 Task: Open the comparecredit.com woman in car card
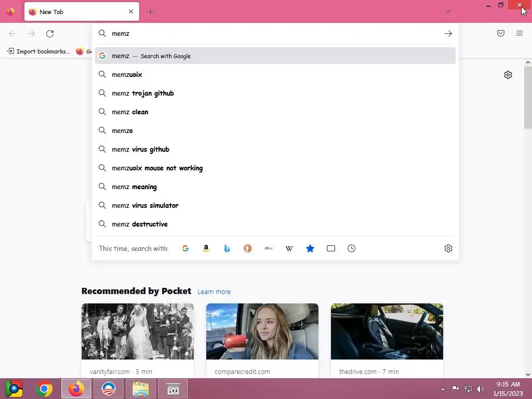[262, 341]
